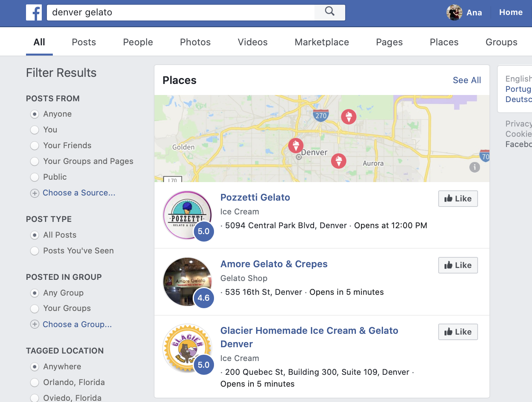Open Glacier Homemade Ice Cream & Gelato link
Image resolution: width=532 pixels, height=402 pixels.
(309, 337)
